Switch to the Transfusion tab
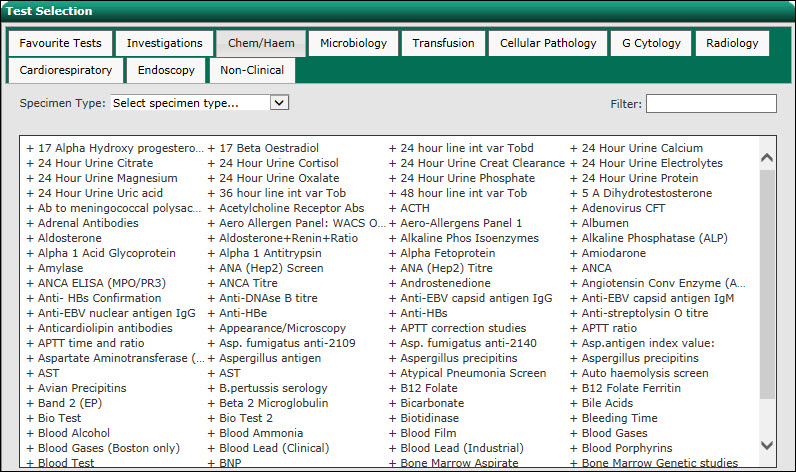 [x=443, y=43]
